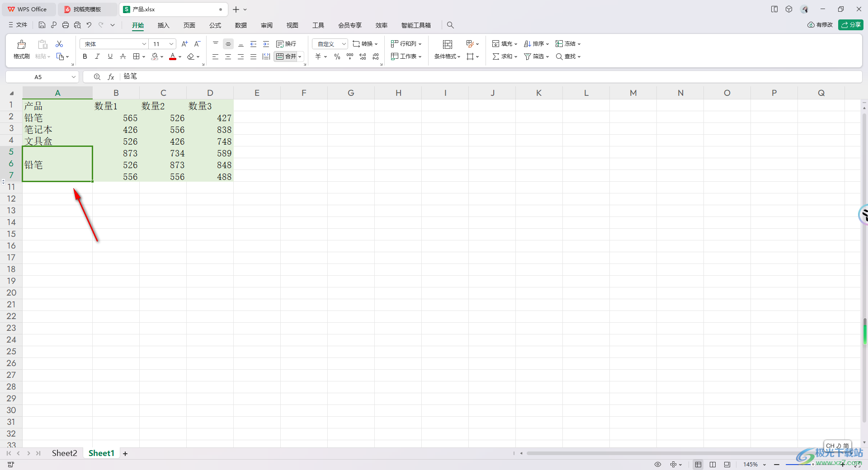Toggle Underline formatting
868x470 pixels.
(110, 56)
